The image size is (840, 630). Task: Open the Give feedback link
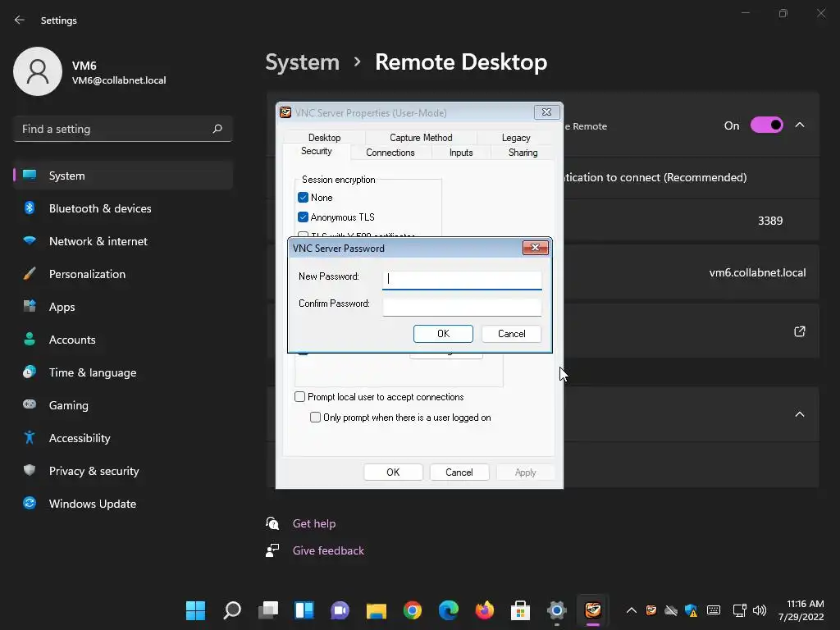point(328,550)
